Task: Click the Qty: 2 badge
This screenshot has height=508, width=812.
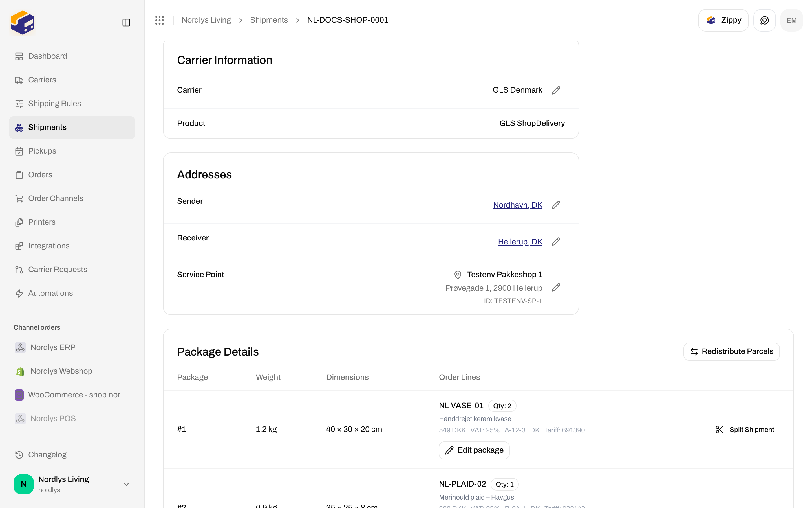Action: coord(502,406)
